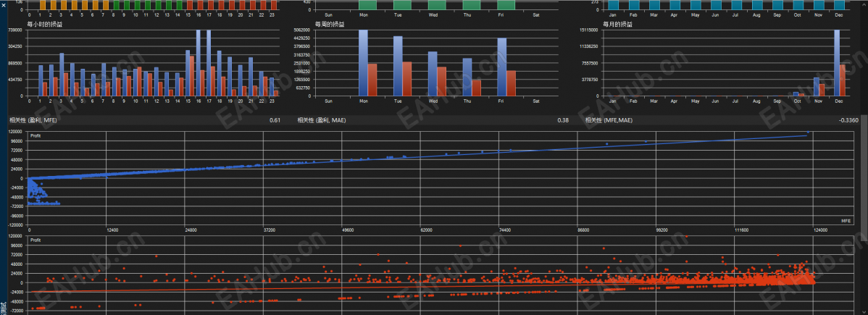Click the red Thu bar in the weekly profit chart
Screen dimensions: 868x315
[x=476, y=88]
